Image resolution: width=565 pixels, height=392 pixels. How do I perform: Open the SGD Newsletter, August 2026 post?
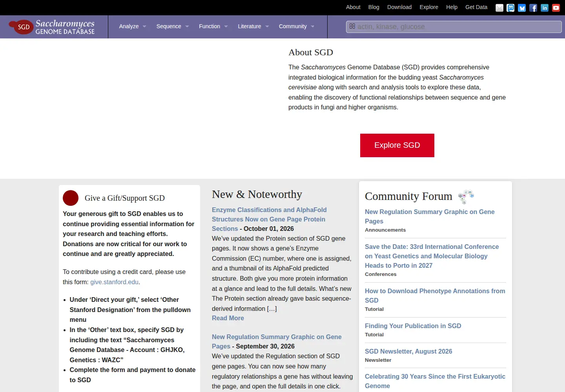408,352
